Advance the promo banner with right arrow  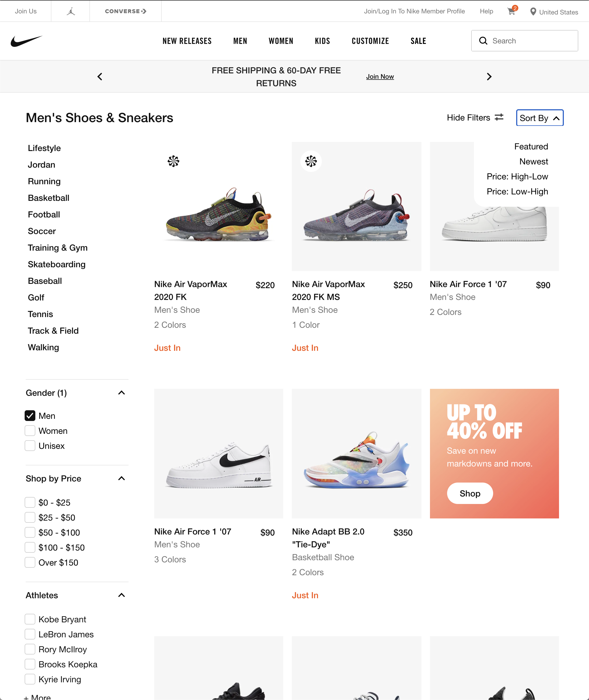click(489, 76)
